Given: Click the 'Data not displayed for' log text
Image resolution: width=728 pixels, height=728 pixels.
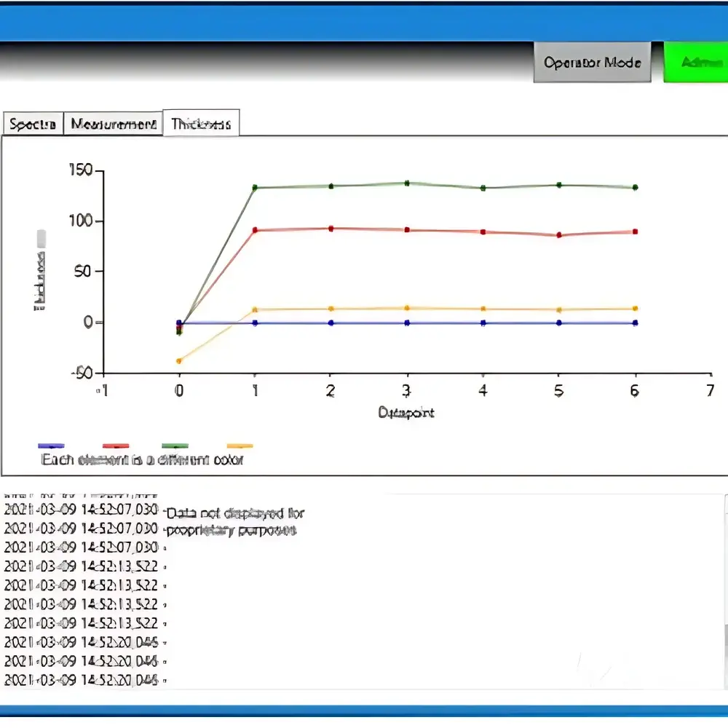Looking at the screenshot, I should tap(235, 513).
